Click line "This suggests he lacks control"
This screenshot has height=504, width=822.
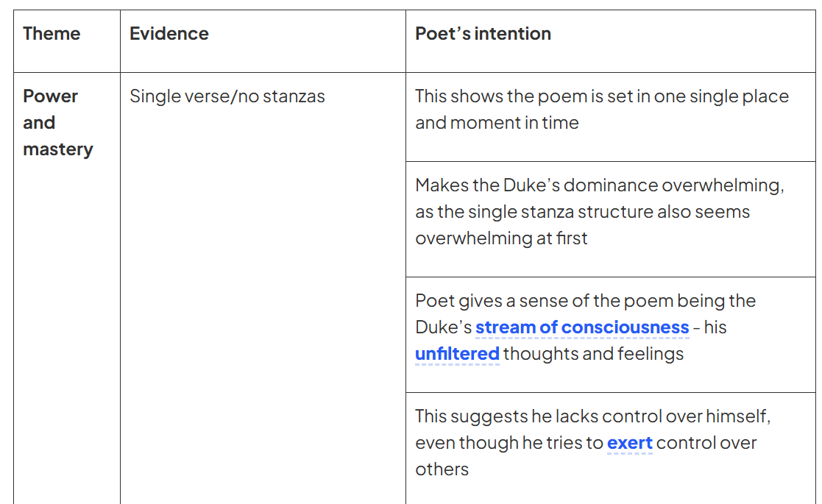point(592,416)
